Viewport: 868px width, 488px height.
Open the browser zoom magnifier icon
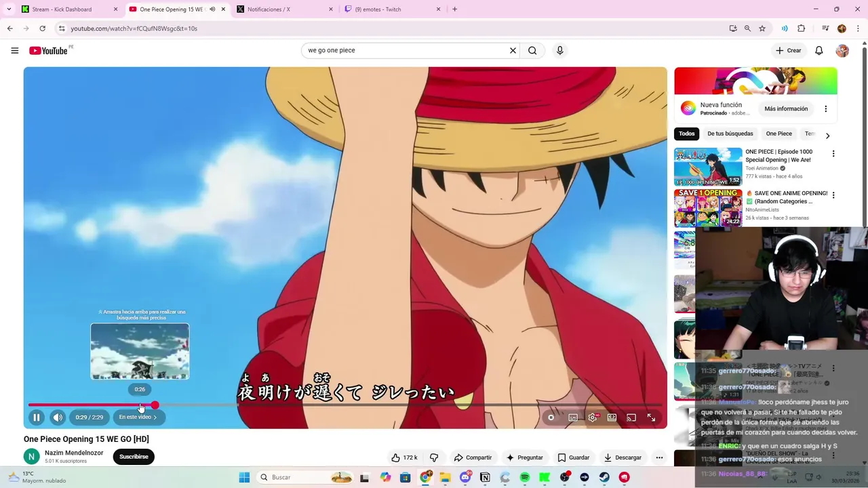(x=747, y=28)
